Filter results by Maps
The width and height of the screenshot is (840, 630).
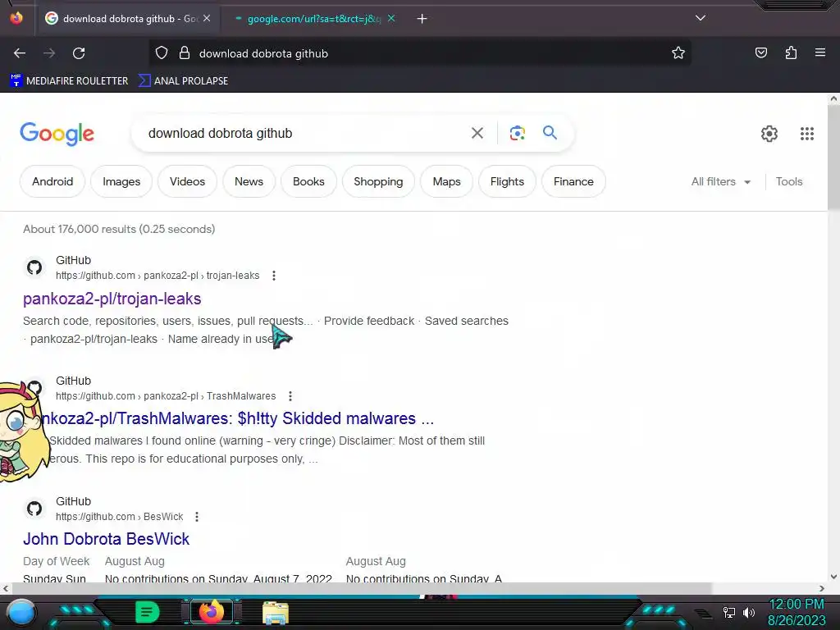tap(447, 181)
